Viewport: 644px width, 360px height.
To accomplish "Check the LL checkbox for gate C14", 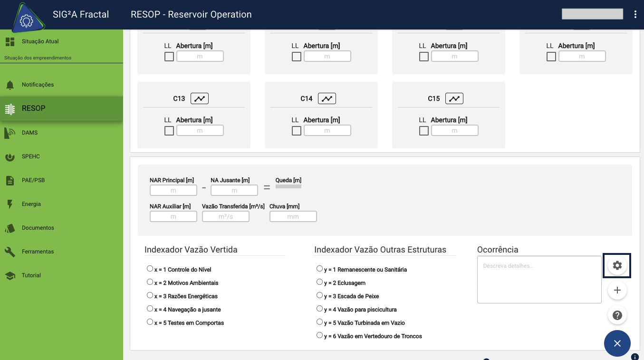I will (x=296, y=130).
